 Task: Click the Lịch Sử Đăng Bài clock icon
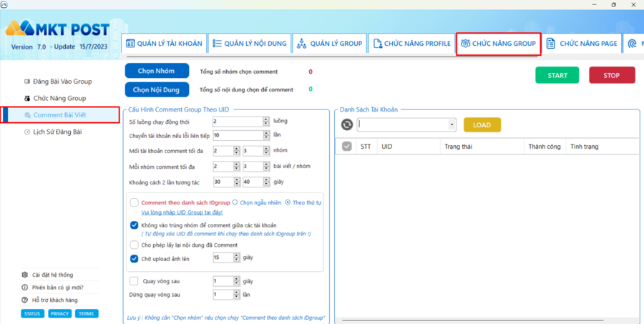point(27,132)
